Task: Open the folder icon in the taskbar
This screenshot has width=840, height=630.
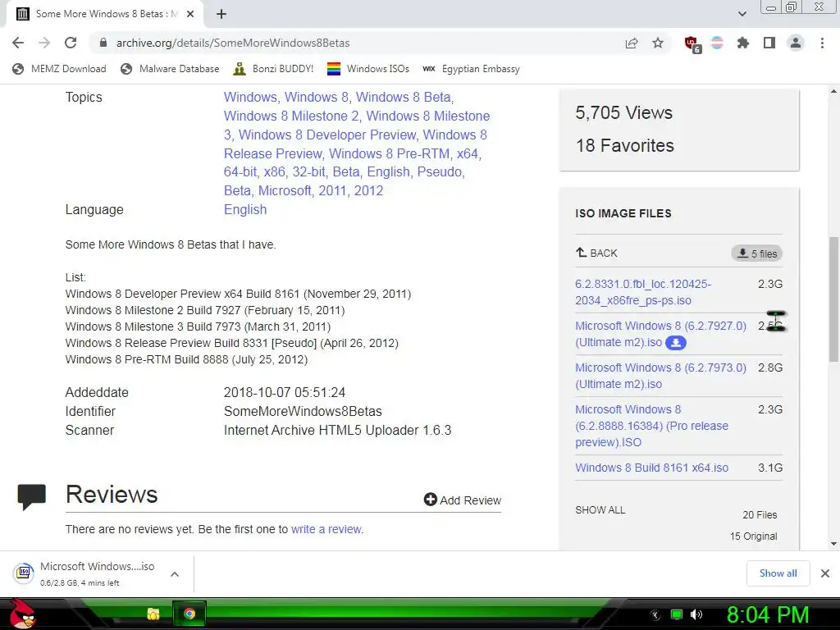Action: pos(153,614)
